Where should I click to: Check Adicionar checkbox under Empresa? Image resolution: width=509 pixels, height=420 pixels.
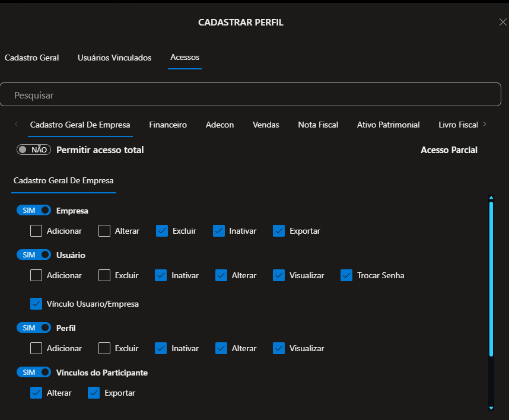36,231
